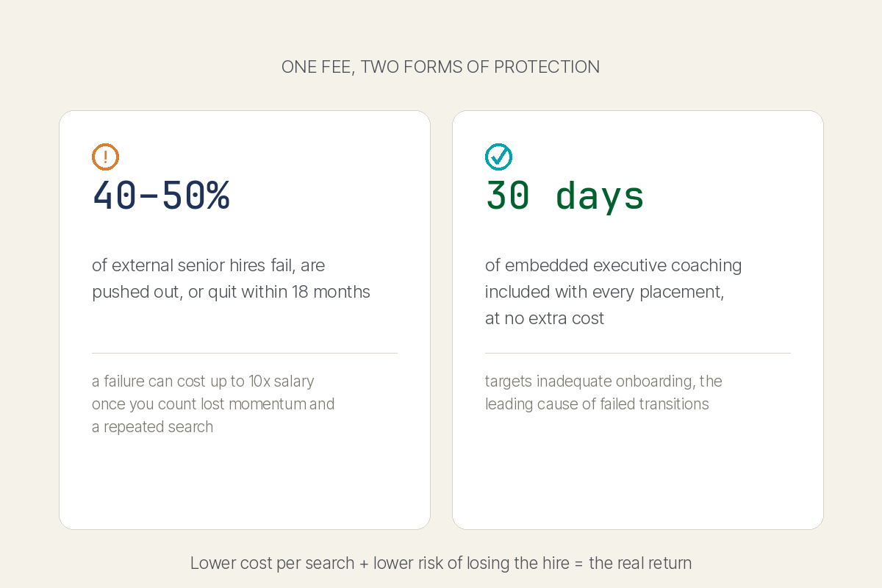Image resolution: width=882 pixels, height=588 pixels.
Task: Click the note about failure costing 10x salary
Action: coord(213,404)
